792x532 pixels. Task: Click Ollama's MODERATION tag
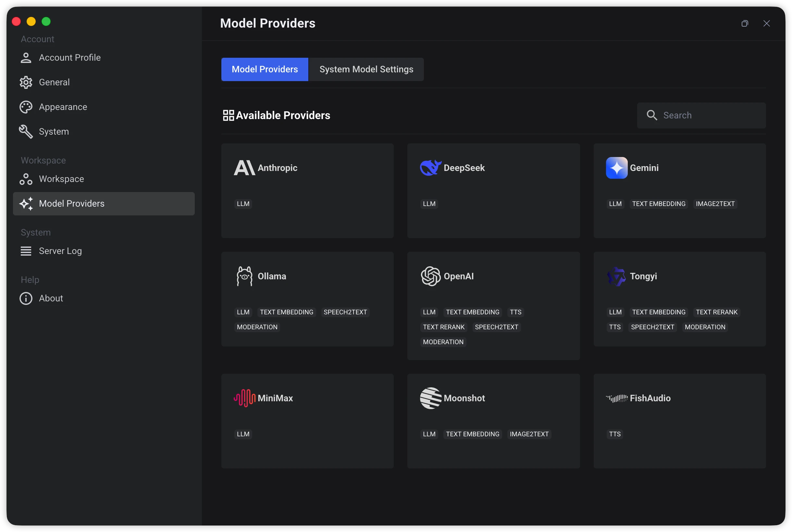257,327
